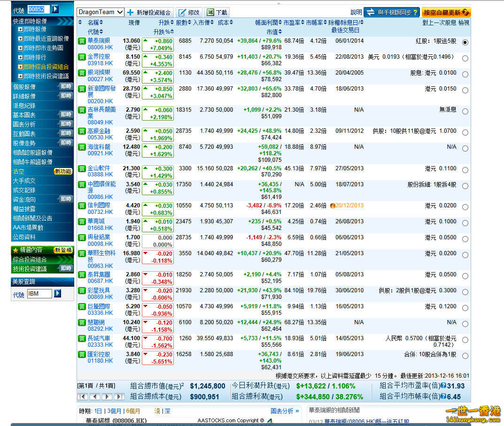
Task: Select the 匯彩控股 row radio button
Action: [465, 356]
